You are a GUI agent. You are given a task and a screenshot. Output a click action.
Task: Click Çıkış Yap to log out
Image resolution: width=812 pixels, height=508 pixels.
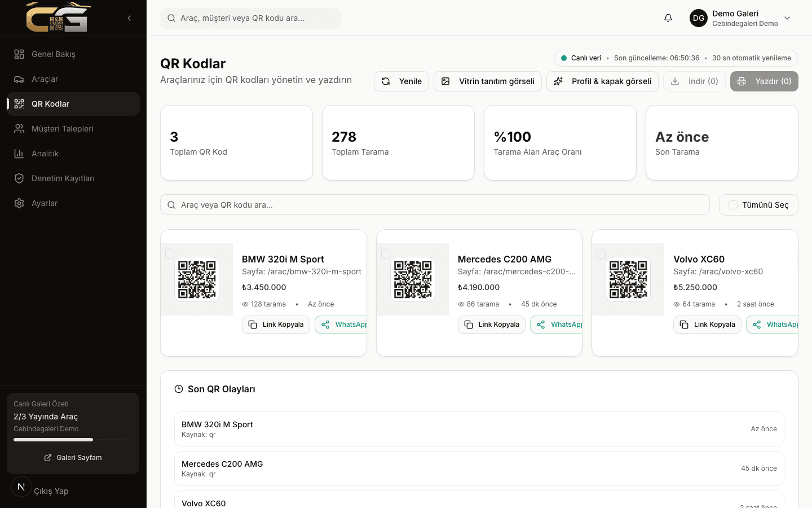51,491
